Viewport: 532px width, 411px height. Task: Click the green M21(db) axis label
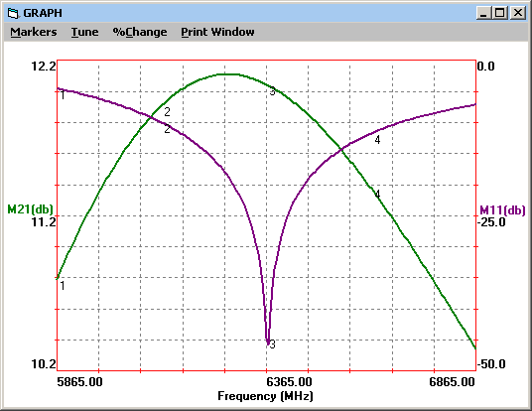30,209
